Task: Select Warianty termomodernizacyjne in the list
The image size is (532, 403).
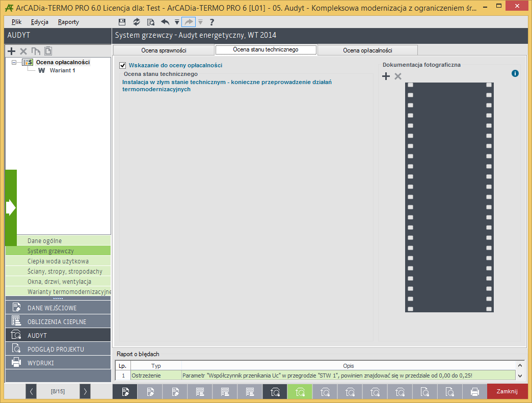Action: [x=58, y=291]
